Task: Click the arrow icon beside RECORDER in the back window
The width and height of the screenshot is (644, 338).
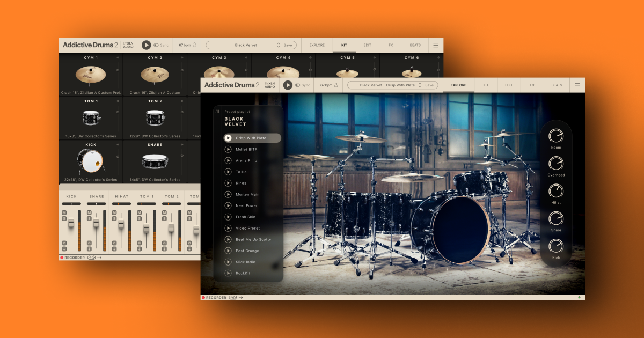Action: [99, 258]
